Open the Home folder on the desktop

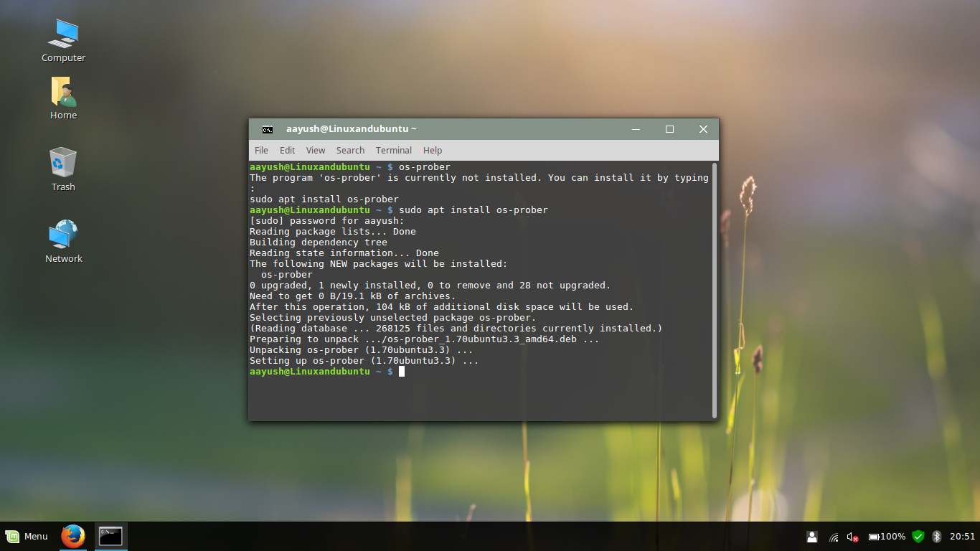62,93
